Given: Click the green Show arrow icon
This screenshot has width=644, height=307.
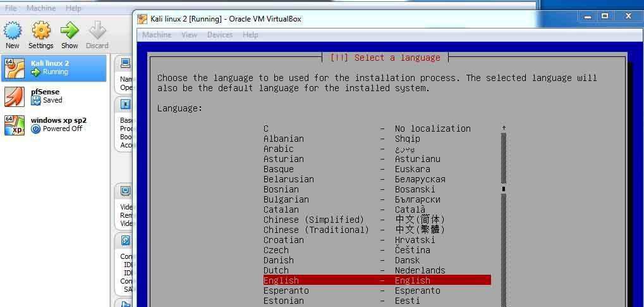Looking at the screenshot, I should (70, 30).
